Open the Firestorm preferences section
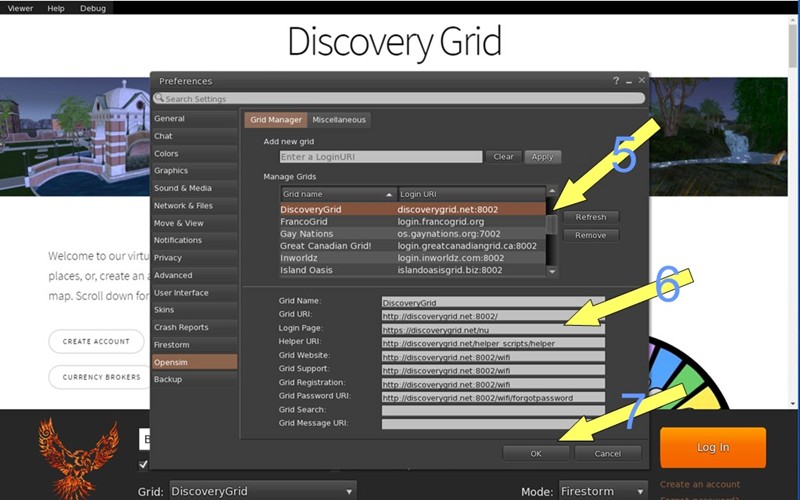This screenshot has width=800, height=500. pyautogui.click(x=194, y=344)
